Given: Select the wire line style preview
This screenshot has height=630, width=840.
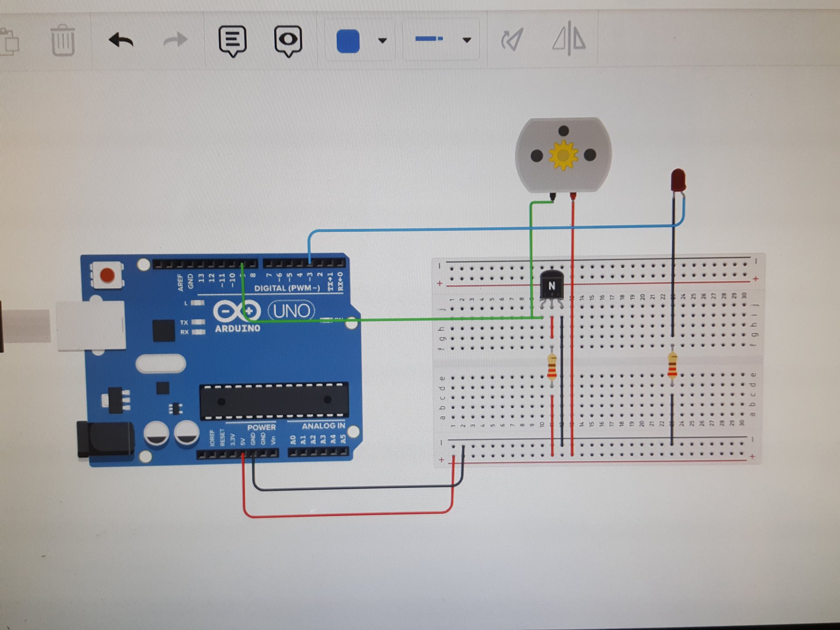Looking at the screenshot, I should [x=429, y=39].
